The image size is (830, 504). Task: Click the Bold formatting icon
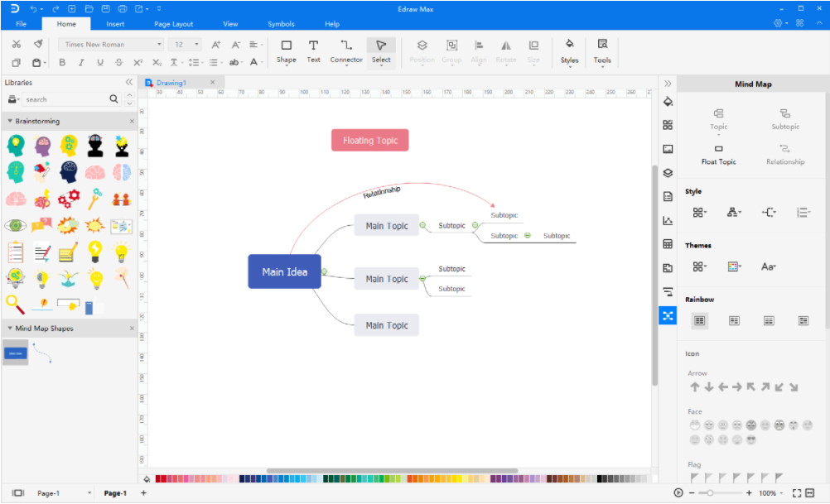[x=61, y=63]
